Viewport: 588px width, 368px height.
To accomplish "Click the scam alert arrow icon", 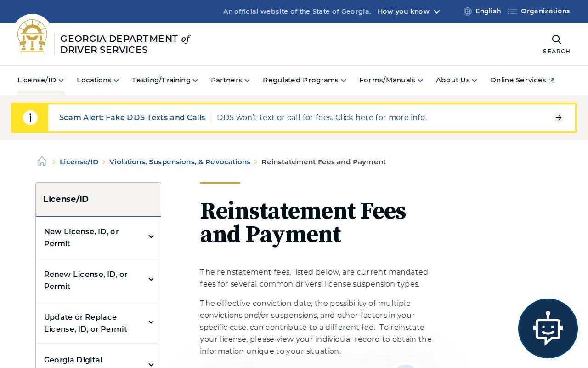I will 559,118.
